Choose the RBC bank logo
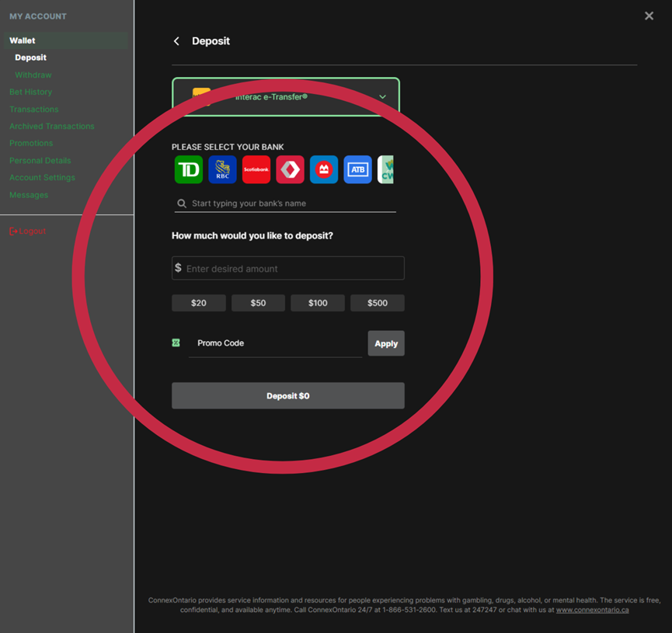 tap(222, 169)
